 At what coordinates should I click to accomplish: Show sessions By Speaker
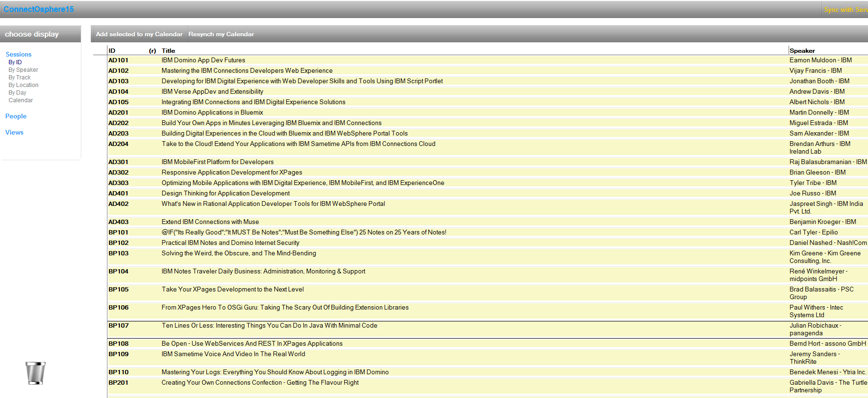click(x=23, y=70)
